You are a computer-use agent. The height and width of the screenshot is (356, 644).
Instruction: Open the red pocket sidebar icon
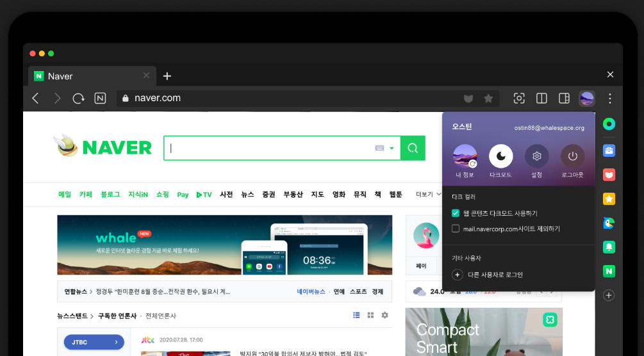coord(609,175)
